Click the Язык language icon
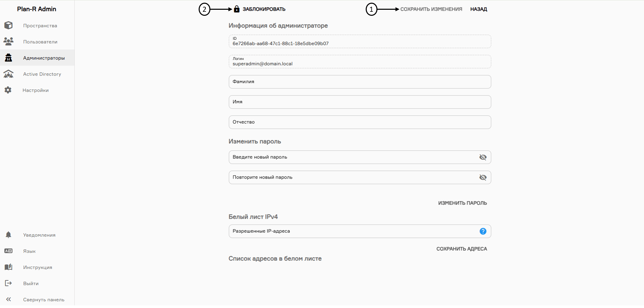The height and width of the screenshot is (308, 644). tap(8, 251)
